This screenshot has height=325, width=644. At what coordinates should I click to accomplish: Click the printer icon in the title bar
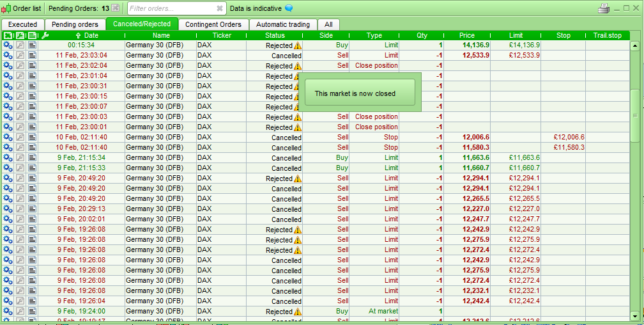[603, 8]
